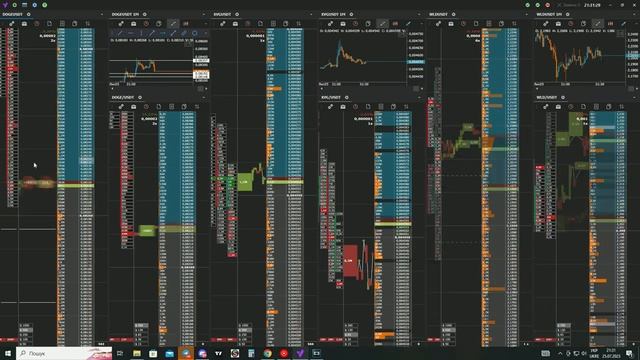Toggle the bars indicator button in XVGUSDT 1M chart
The height and width of the screenshot is (360, 640).
[x=395, y=24]
